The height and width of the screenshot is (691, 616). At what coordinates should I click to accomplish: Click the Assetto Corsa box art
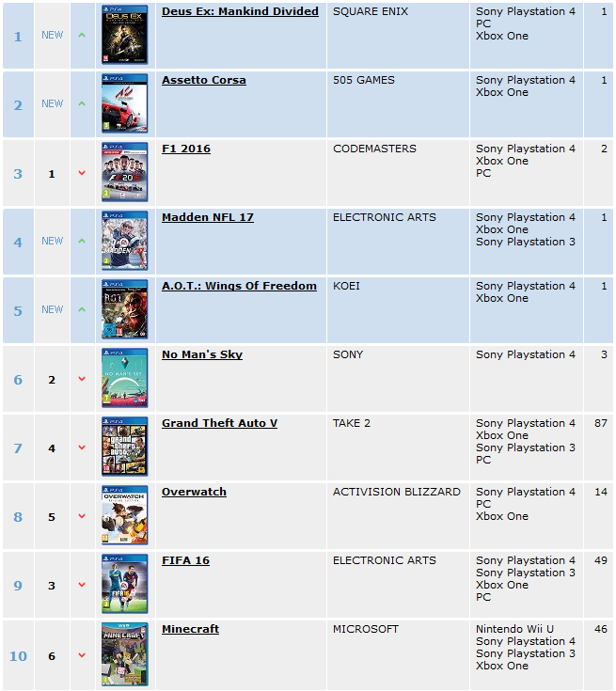point(125,103)
